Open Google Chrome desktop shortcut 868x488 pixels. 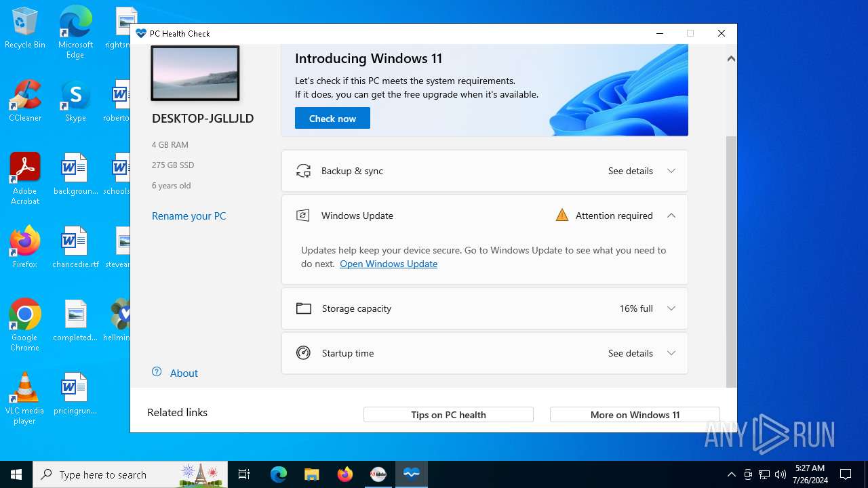[x=25, y=325]
